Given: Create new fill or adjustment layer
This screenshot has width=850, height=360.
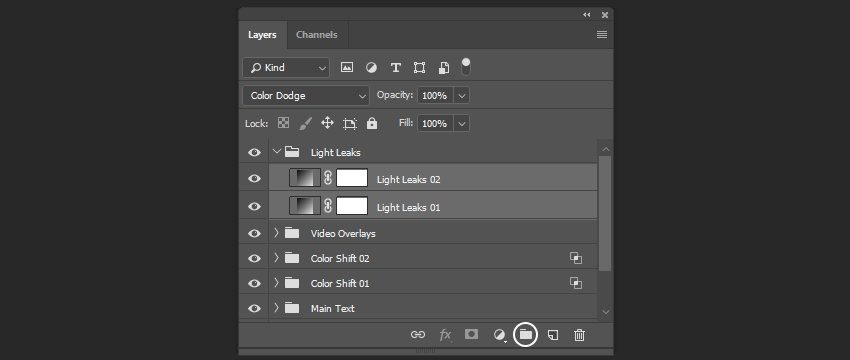Looking at the screenshot, I should (500, 335).
